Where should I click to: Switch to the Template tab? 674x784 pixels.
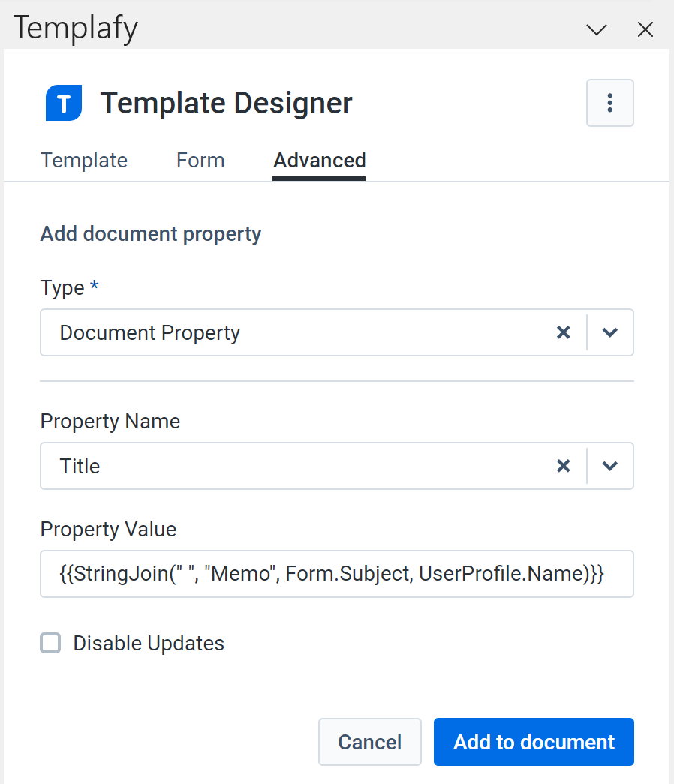[x=83, y=160]
